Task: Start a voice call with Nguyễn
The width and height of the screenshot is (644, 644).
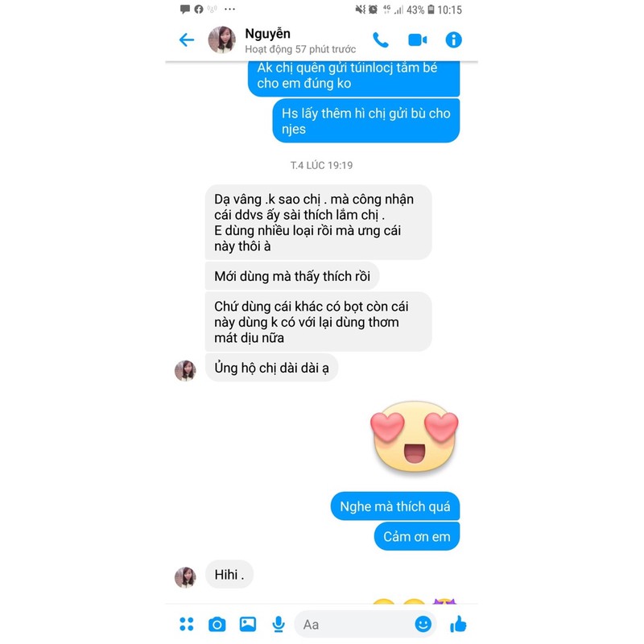Action: [381, 39]
